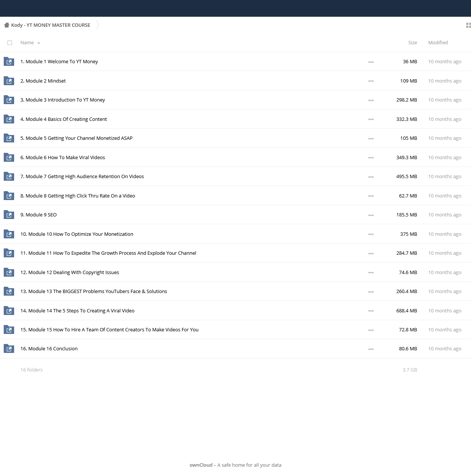Screen dimensions: 471x476
Task: Open Module 5 Getting Your Channel Monetized ASAP
Action: coord(77,138)
